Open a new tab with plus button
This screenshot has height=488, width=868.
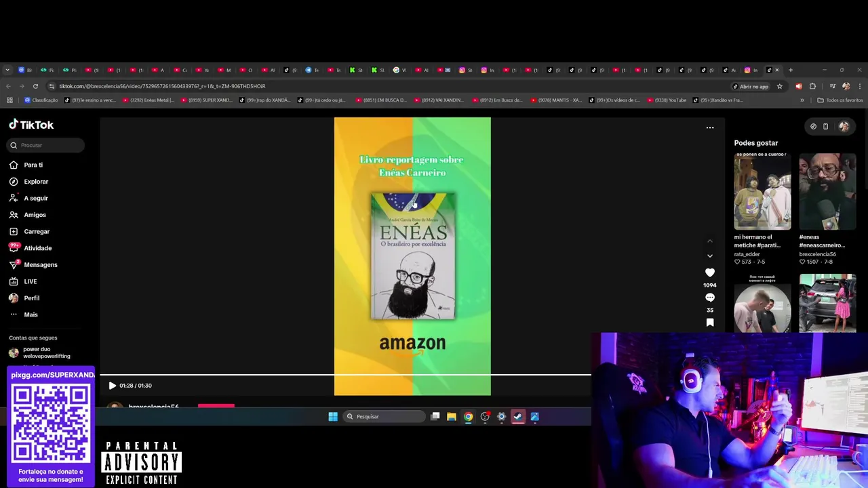coord(790,70)
